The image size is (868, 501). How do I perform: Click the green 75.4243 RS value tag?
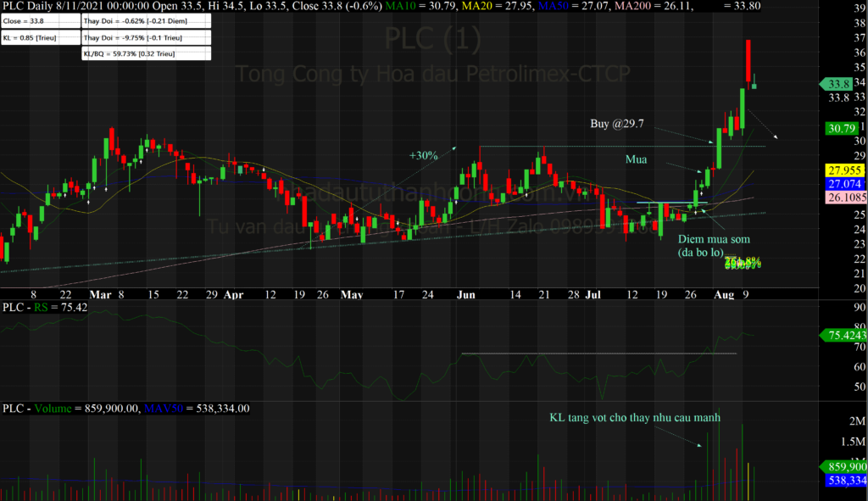pos(842,335)
